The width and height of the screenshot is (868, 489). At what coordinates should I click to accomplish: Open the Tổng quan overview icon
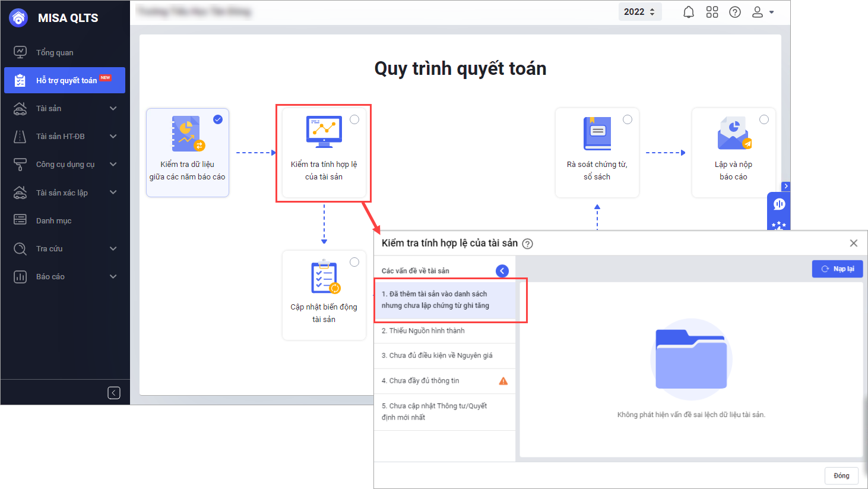pyautogui.click(x=20, y=52)
